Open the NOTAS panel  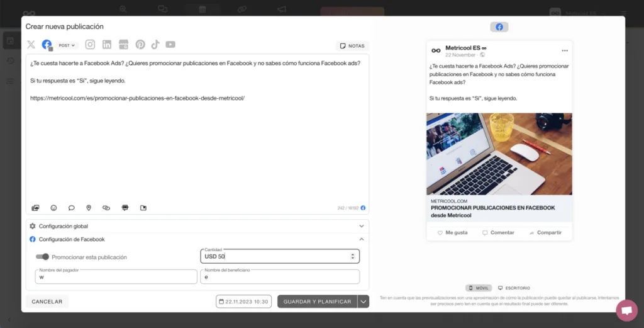(x=352, y=45)
